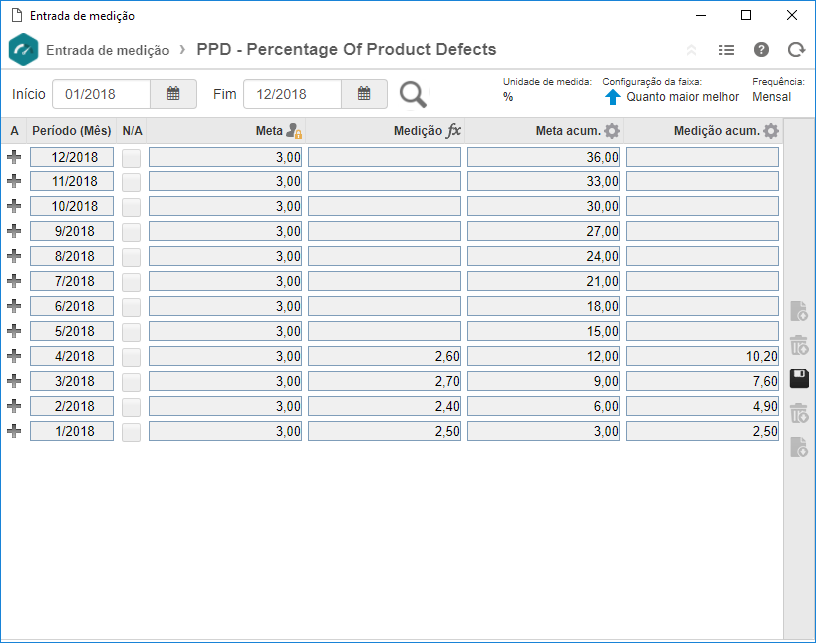Check the N/A box for 11/2018
The height and width of the screenshot is (643, 816).
point(132,182)
